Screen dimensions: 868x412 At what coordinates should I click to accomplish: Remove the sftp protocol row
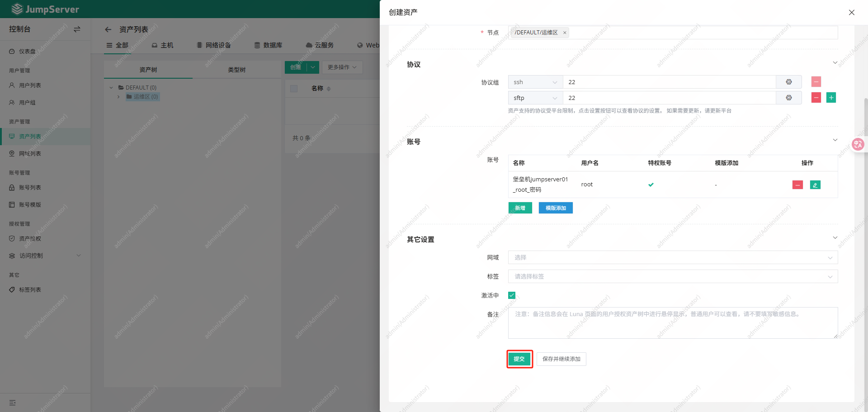816,98
